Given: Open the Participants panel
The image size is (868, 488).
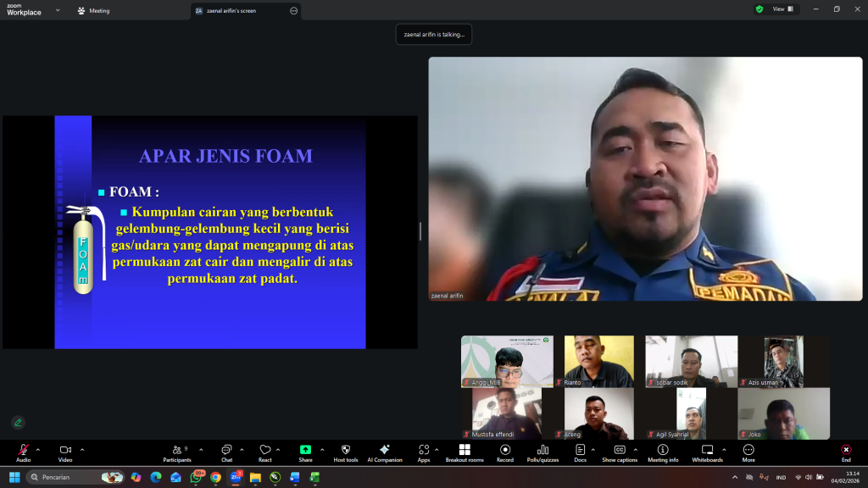Looking at the screenshot, I should pos(176,450).
